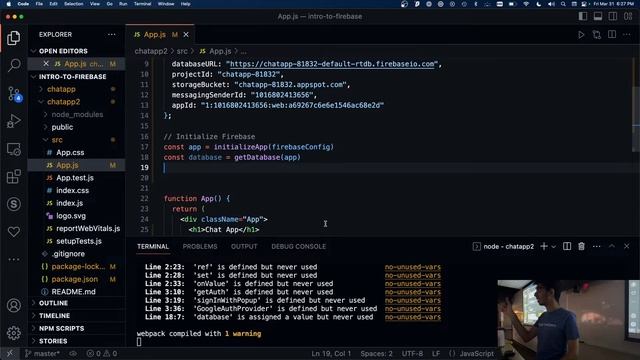Open the Manage gear settings icon

point(14,333)
